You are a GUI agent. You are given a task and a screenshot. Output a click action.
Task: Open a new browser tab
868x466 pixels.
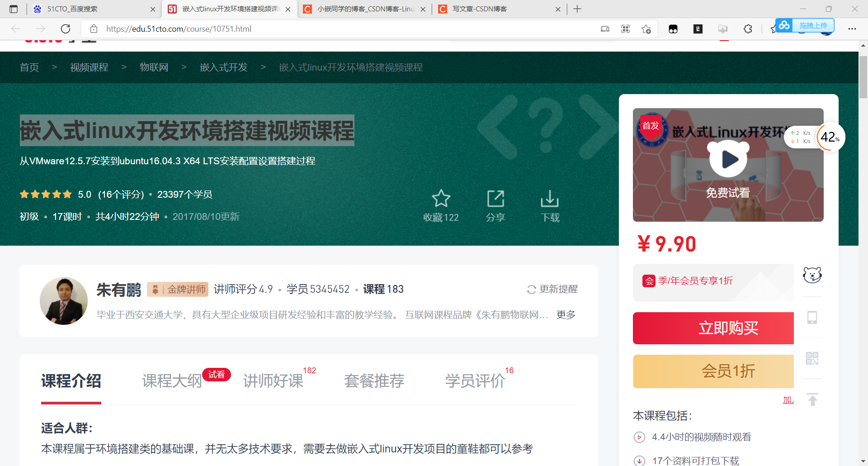point(577,9)
